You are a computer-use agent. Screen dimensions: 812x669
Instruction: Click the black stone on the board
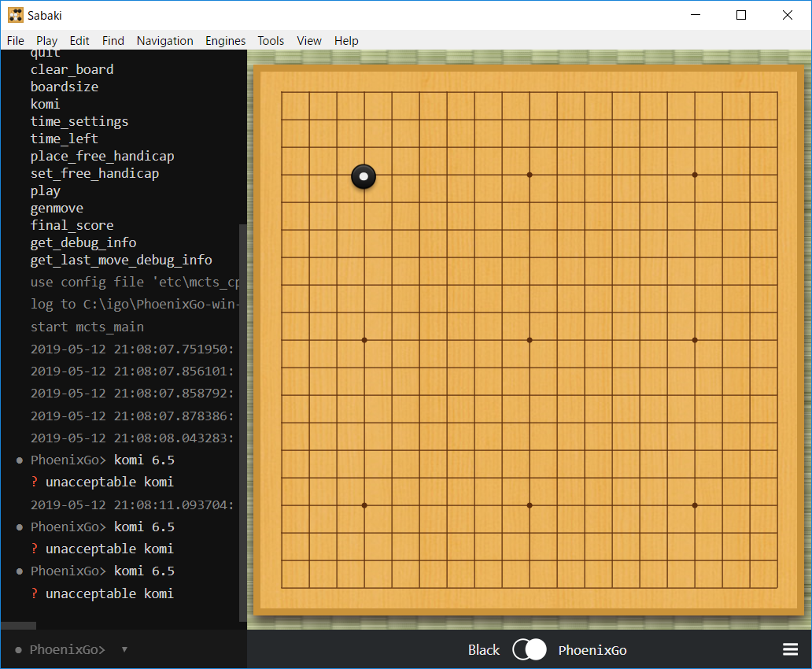point(364,176)
